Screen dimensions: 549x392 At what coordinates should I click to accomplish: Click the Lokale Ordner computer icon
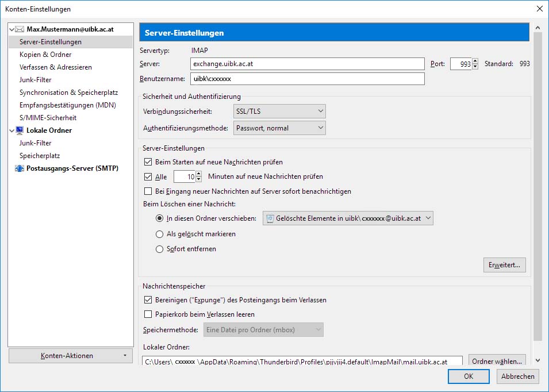point(20,130)
